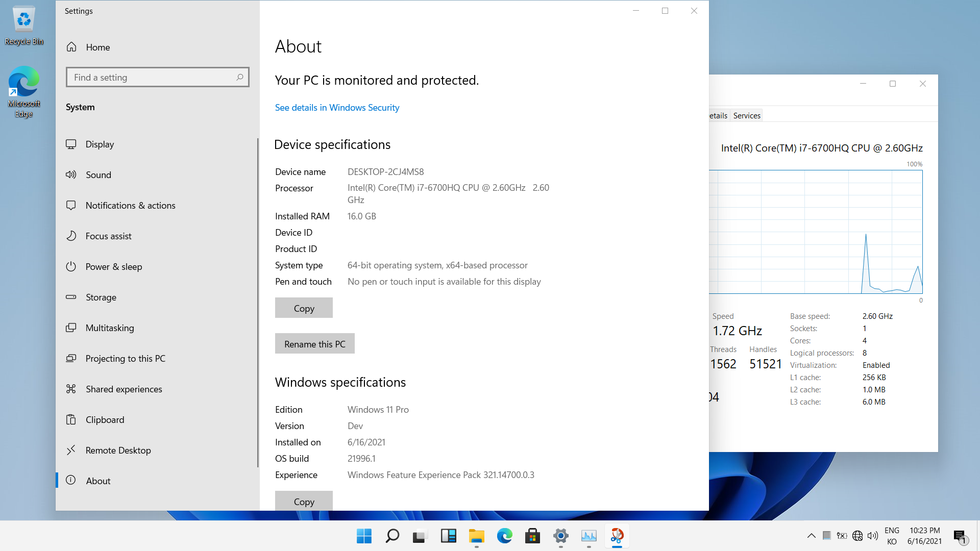Open the notification center icon
Screen dimensions: 980x551
[x=960, y=536]
